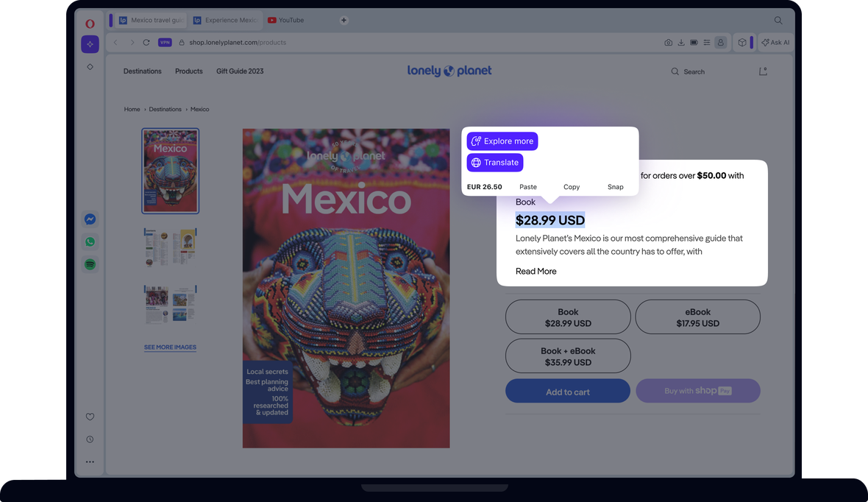Open bookmarks heart icon in sidebar
Screen dimensions: 868x502
(x=90, y=417)
